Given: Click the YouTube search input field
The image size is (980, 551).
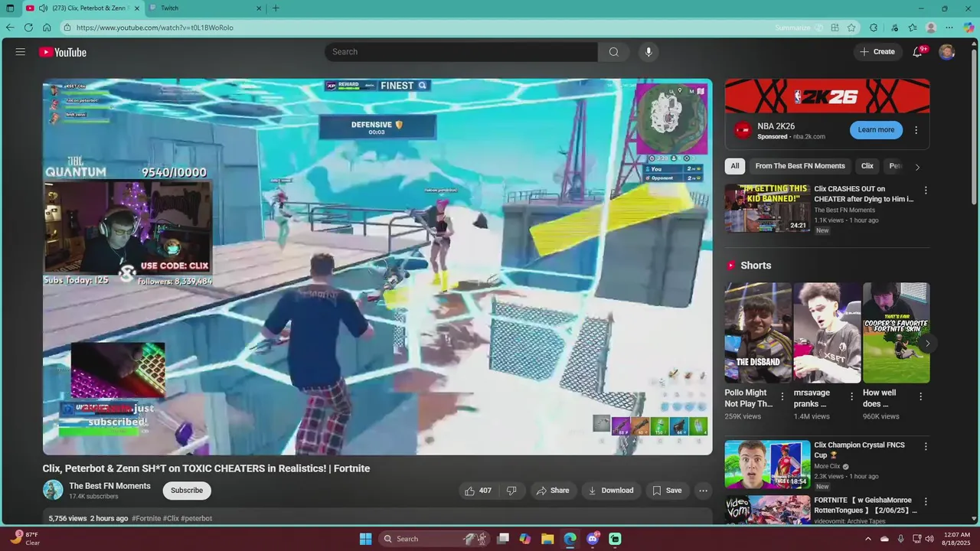Looking at the screenshot, I should pos(461,52).
